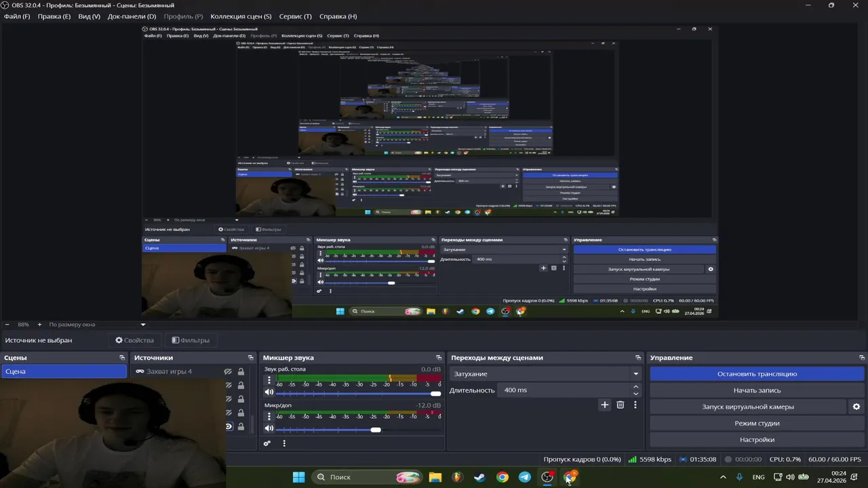
Task: Open File Explorer from the taskbar
Action: point(435,477)
